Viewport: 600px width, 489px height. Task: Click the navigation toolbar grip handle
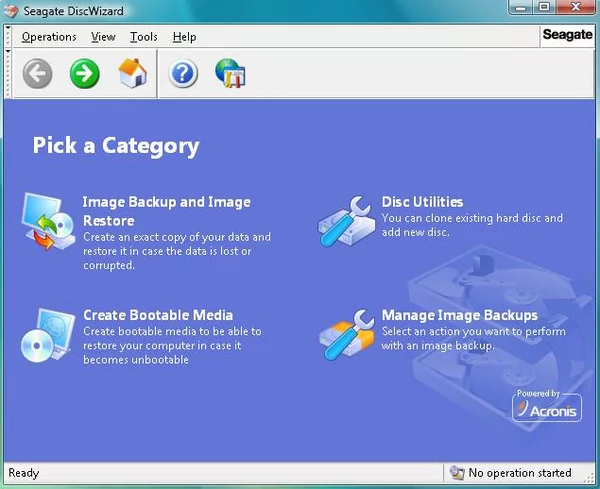click(8, 74)
